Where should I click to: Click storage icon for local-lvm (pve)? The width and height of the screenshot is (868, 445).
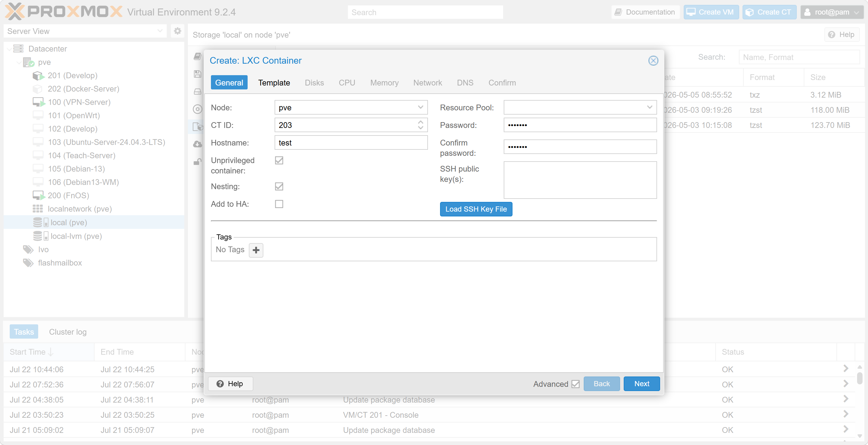coord(40,236)
